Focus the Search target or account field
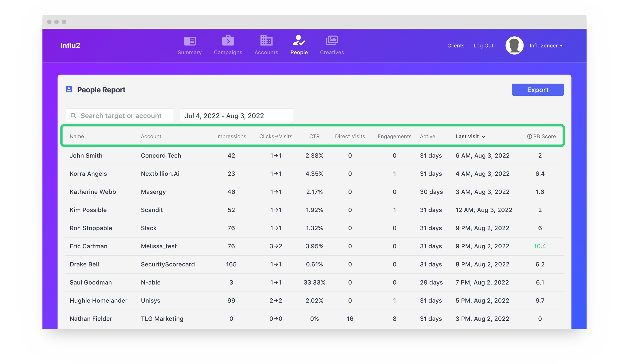Viewport: 629px width, 364px height. coord(121,116)
